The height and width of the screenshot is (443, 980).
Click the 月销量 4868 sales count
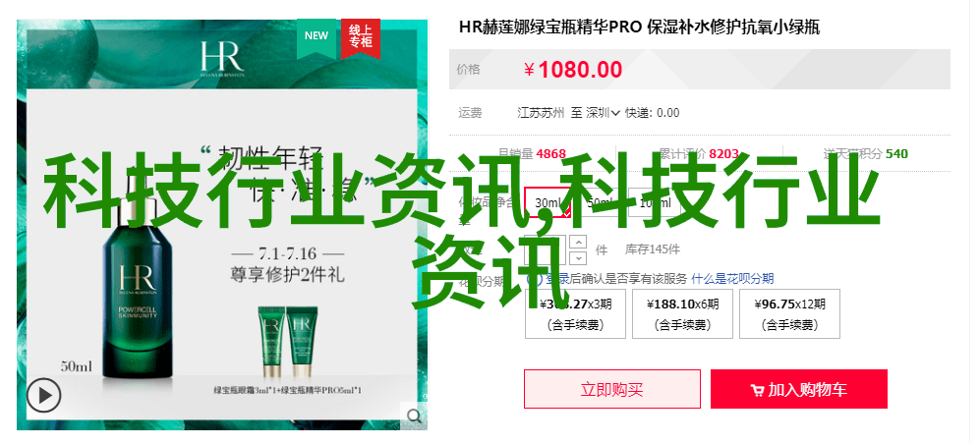(532, 153)
